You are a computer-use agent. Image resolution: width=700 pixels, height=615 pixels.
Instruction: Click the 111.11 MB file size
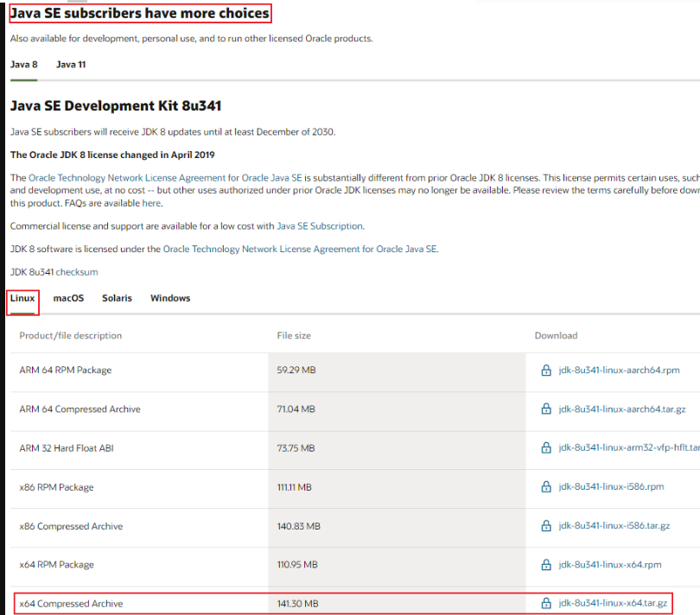coord(294,487)
